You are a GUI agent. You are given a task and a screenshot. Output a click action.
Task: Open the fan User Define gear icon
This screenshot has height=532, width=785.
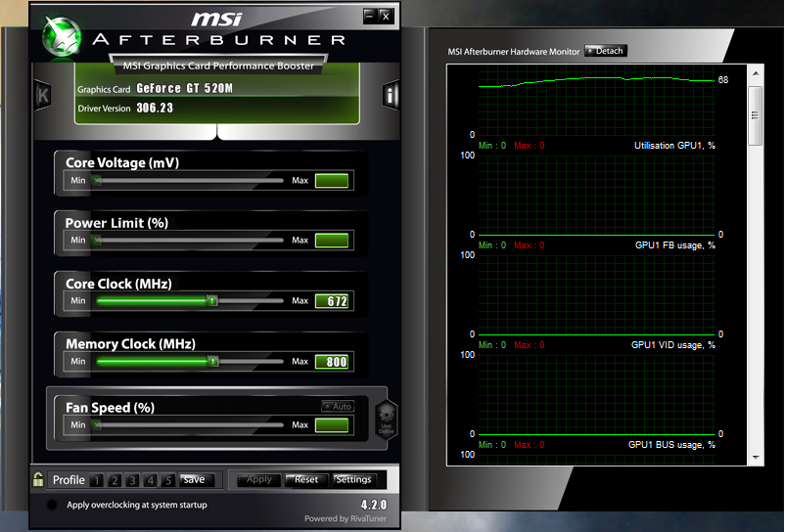coord(387,420)
